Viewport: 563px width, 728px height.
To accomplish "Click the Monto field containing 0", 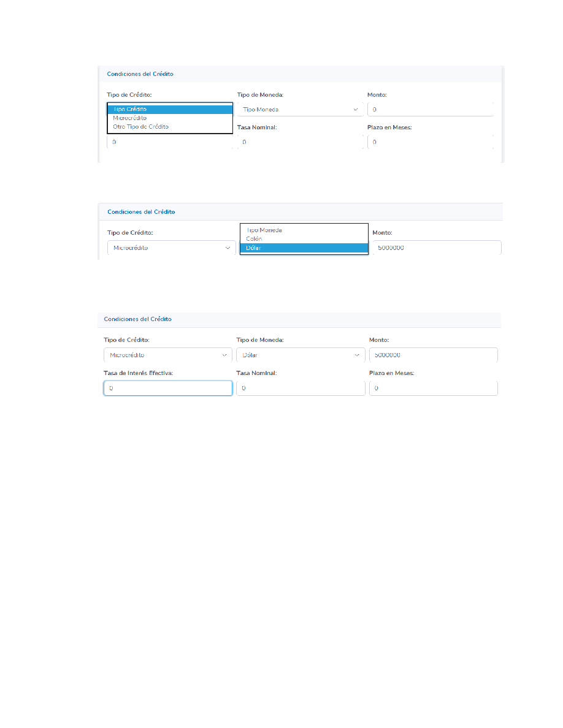I will tap(430, 110).
